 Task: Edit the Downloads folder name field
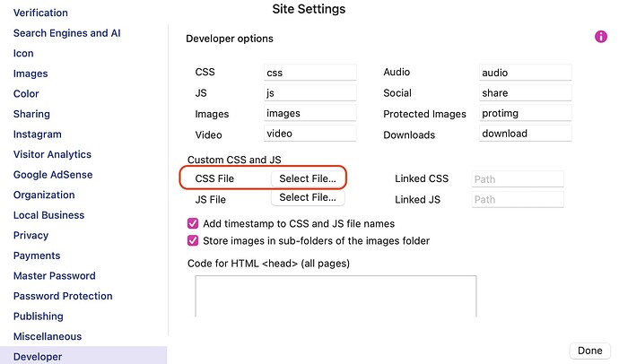(x=526, y=134)
